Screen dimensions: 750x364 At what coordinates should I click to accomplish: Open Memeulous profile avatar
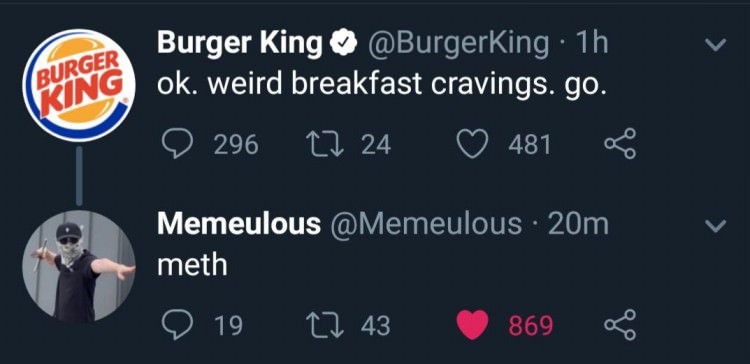79,266
